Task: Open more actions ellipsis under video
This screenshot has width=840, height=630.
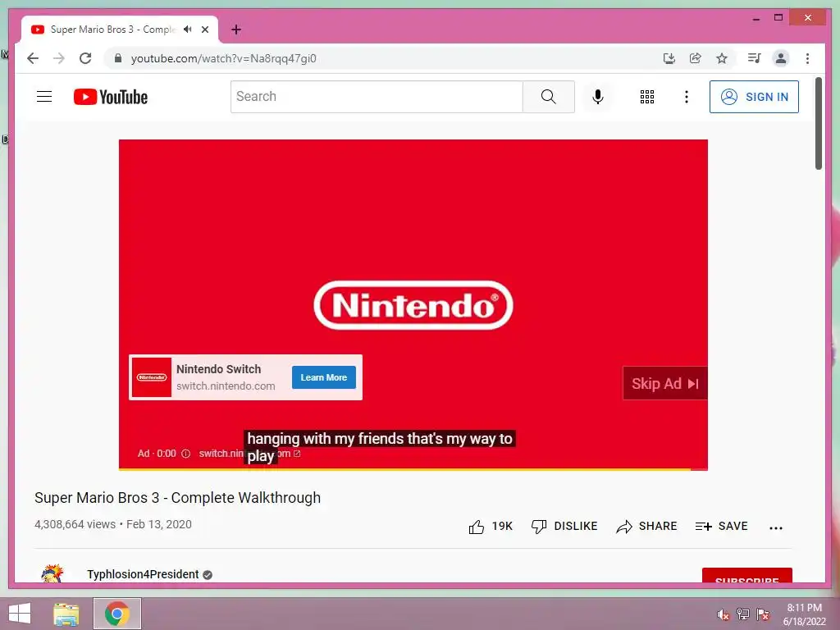Action: pyautogui.click(x=776, y=527)
